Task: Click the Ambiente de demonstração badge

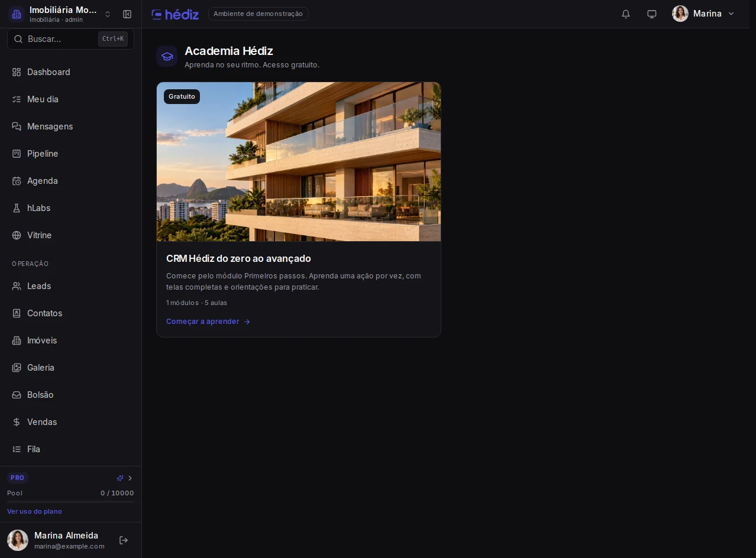Action: click(x=259, y=14)
